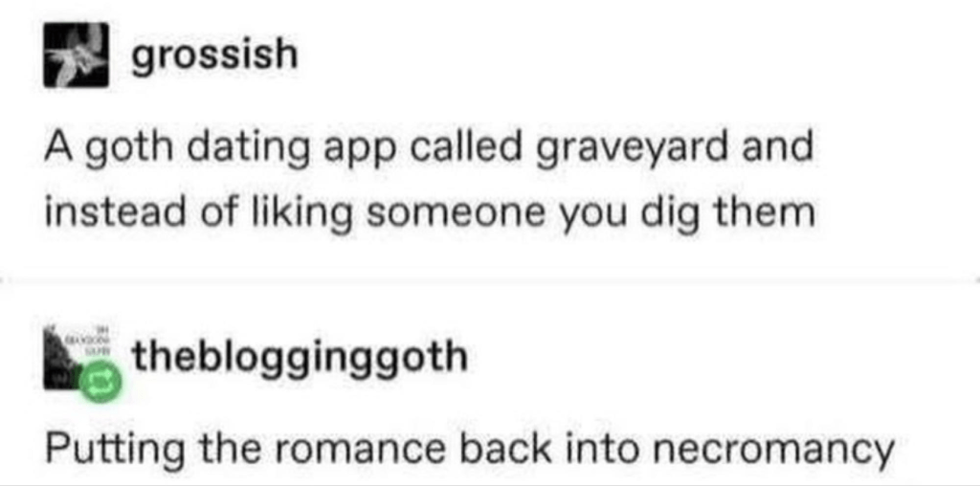Click the green reblog badge icon

pyautogui.click(x=97, y=384)
